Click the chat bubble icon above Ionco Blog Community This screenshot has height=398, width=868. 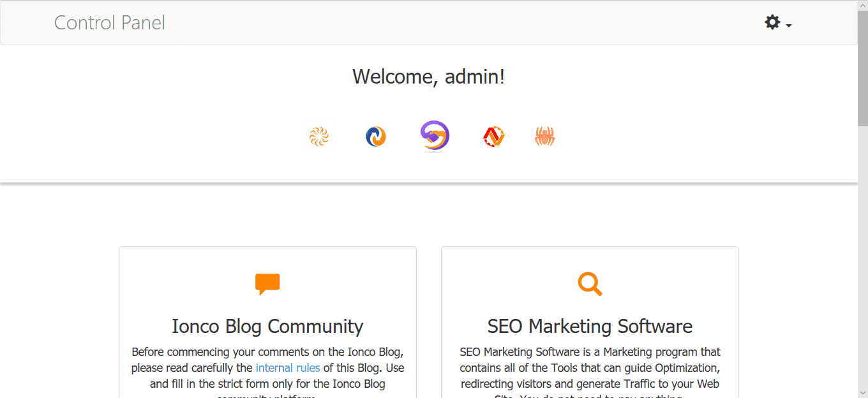[x=267, y=283]
